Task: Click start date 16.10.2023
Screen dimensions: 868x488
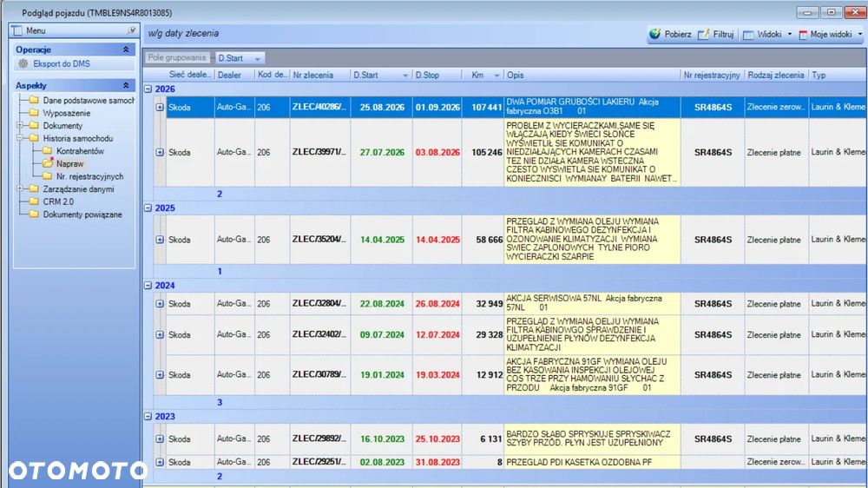Action: [x=382, y=439]
